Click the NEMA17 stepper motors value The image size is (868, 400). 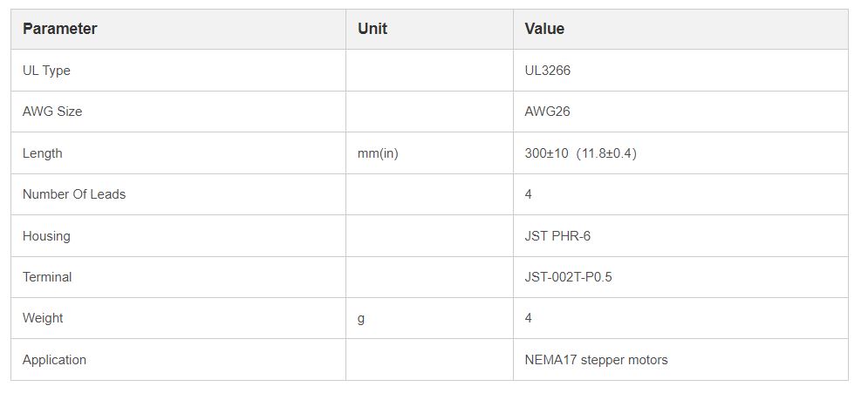(596, 360)
